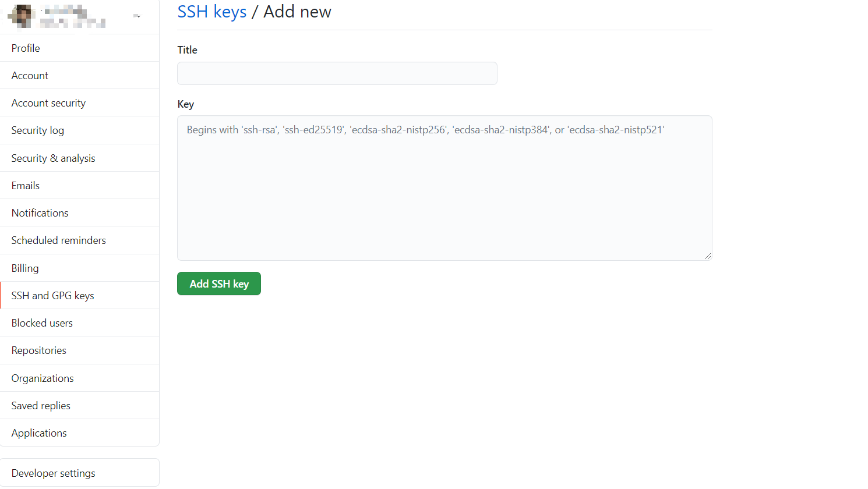Go to Scheduled reminders
868x489 pixels.
79,240
